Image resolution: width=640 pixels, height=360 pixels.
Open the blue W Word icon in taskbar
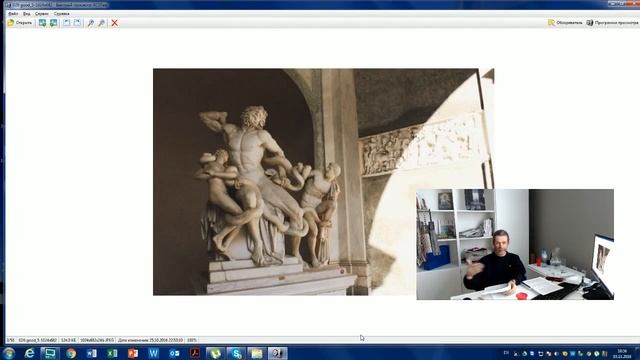coord(153,353)
